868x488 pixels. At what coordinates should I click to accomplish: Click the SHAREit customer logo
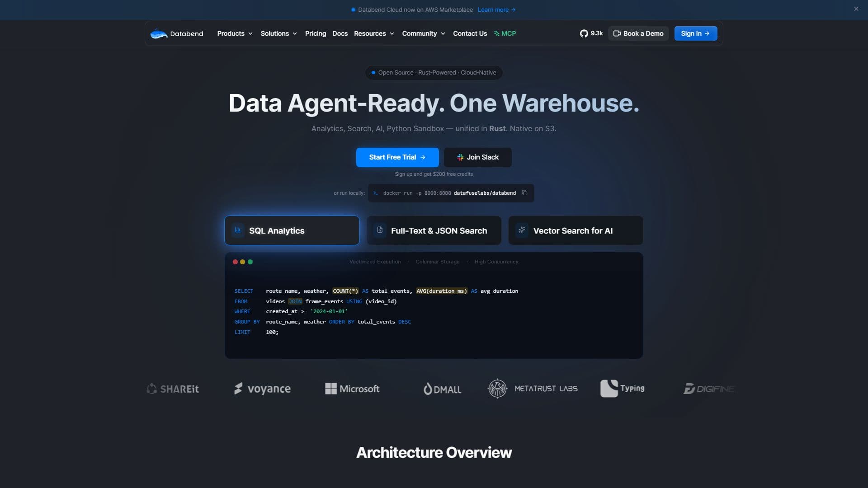(x=173, y=389)
